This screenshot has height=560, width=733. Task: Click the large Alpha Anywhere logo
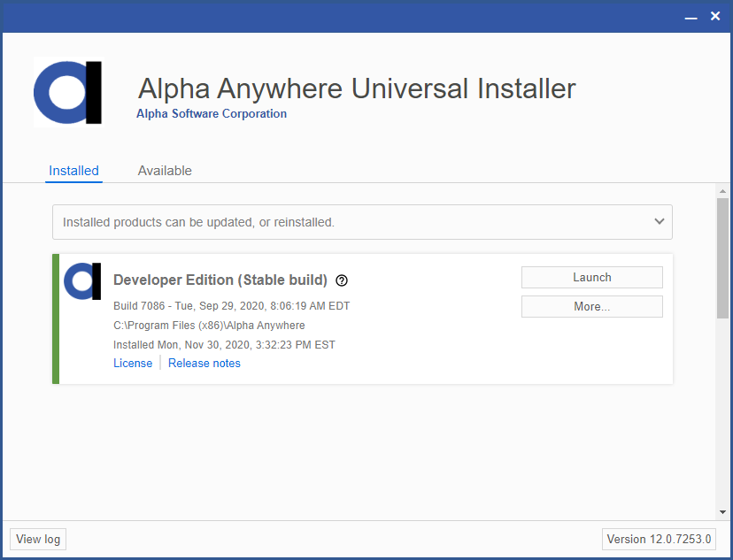coord(68,92)
